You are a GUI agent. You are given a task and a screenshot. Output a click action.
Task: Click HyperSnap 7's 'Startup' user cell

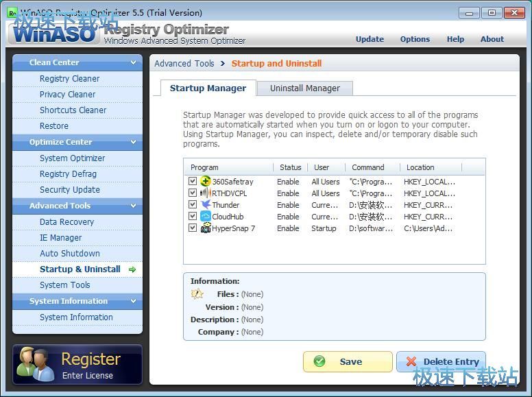[x=324, y=228]
